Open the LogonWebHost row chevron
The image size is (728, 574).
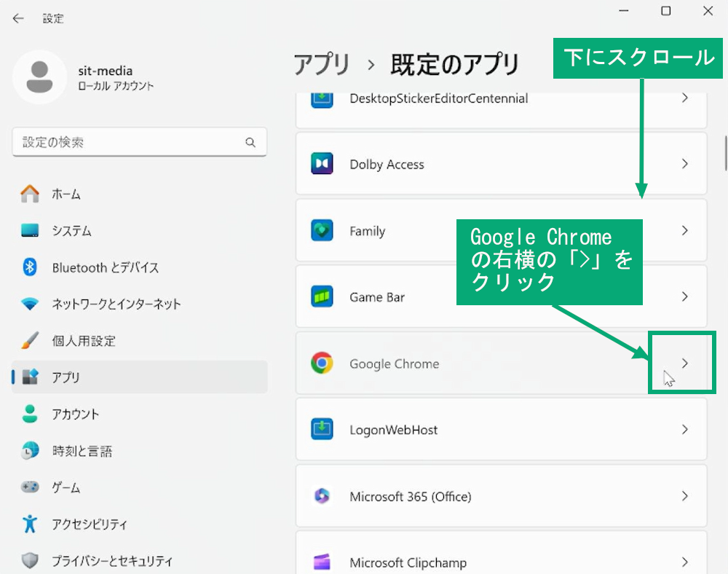[x=685, y=430]
